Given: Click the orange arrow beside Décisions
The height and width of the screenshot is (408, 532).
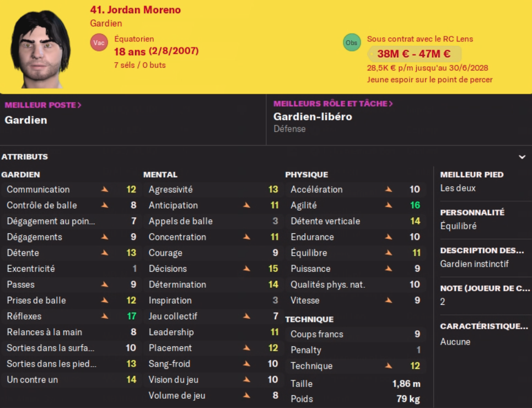Looking at the screenshot, I should [246, 269].
